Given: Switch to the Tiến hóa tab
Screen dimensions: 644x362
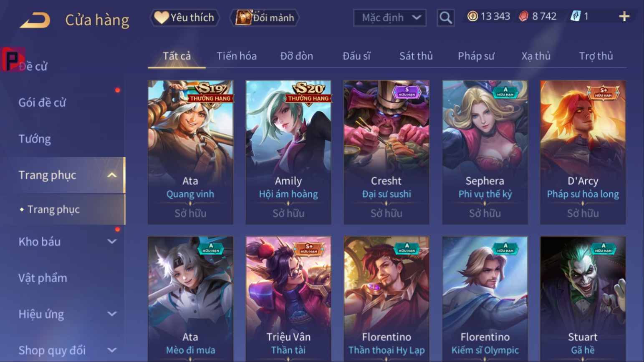Looking at the screenshot, I should [237, 56].
